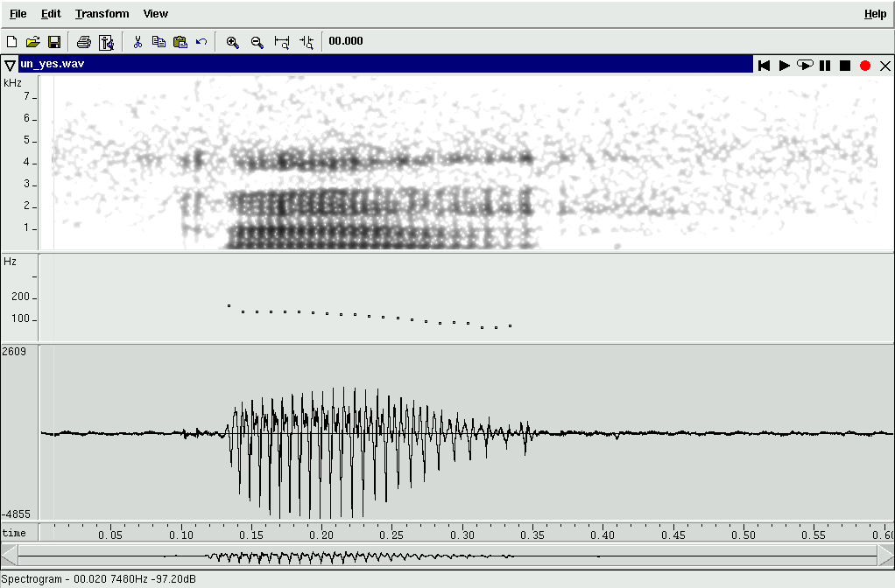Open the File menu

point(18,14)
